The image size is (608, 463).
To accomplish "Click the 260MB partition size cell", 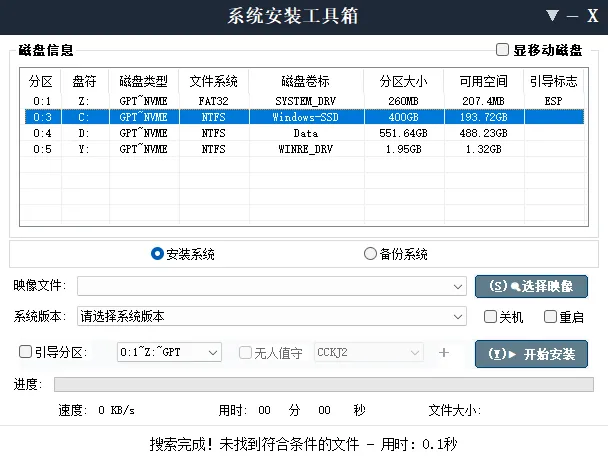I will click(403, 101).
